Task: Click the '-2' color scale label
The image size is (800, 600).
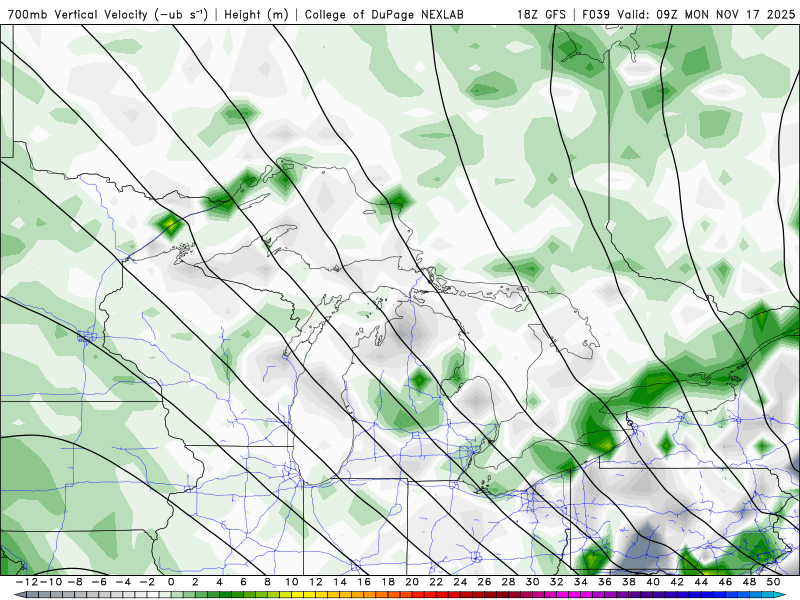Action: [147, 582]
